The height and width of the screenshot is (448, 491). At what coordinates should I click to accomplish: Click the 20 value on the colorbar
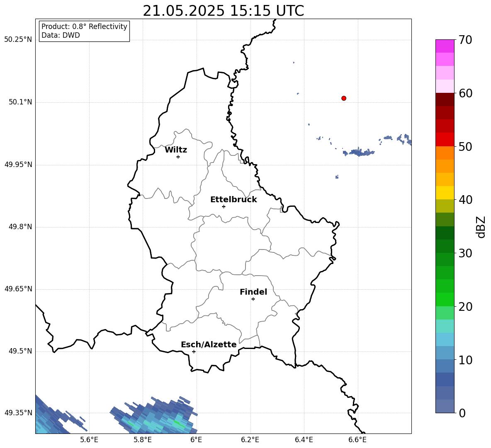pos(465,307)
